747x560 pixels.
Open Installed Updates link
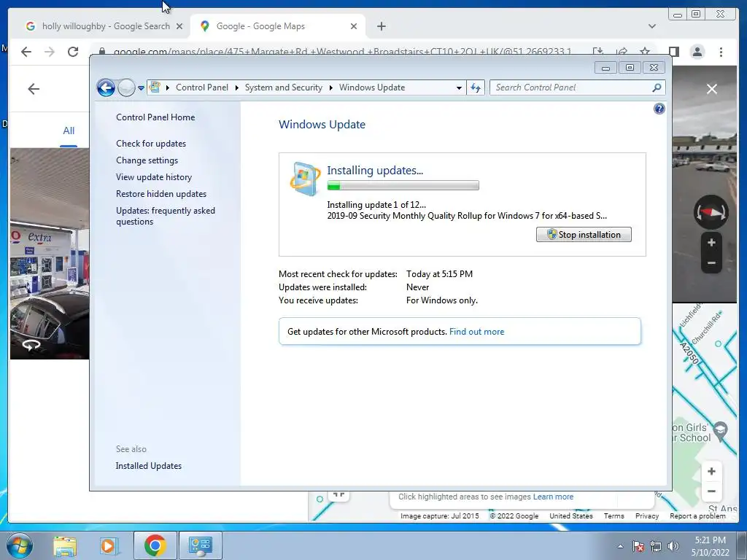(149, 466)
